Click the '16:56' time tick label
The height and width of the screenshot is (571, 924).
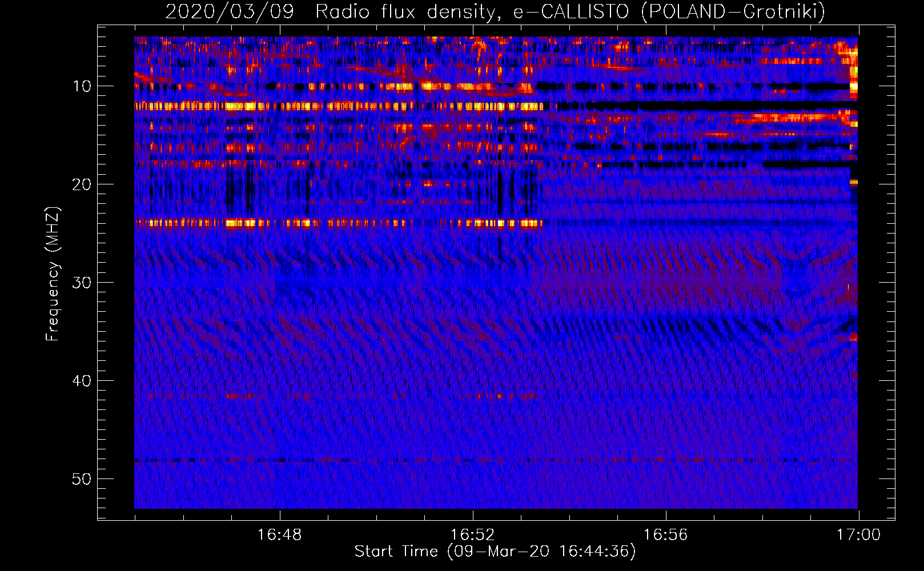tap(666, 535)
